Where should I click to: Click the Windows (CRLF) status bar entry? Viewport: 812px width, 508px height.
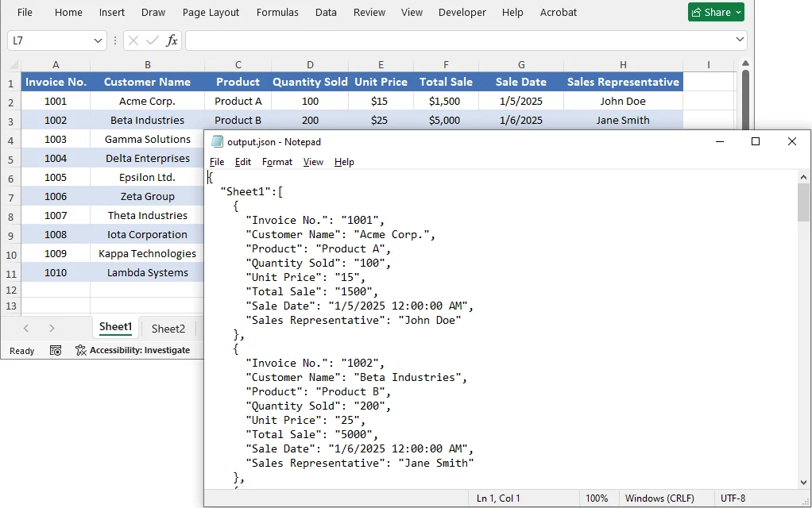click(x=659, y=498)
